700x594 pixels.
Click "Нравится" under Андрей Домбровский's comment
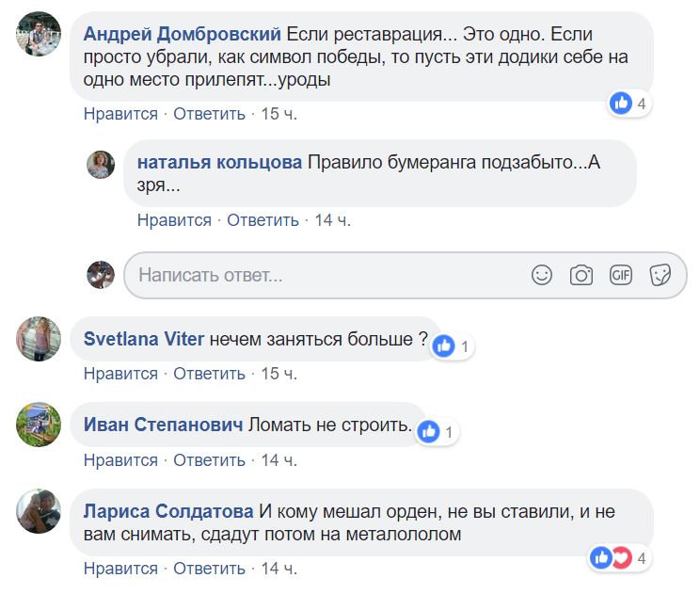pyautogui.click(x=120, y=114)
